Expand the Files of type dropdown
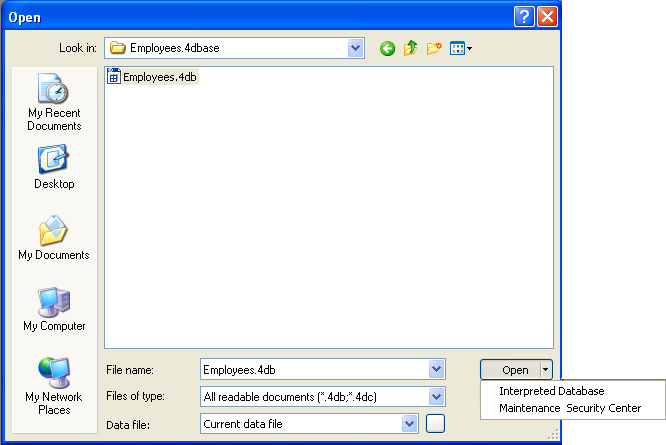 coord(436,397)
